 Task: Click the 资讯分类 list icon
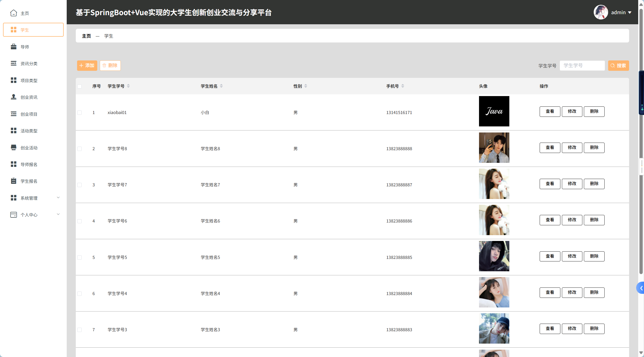click(14, 63)
